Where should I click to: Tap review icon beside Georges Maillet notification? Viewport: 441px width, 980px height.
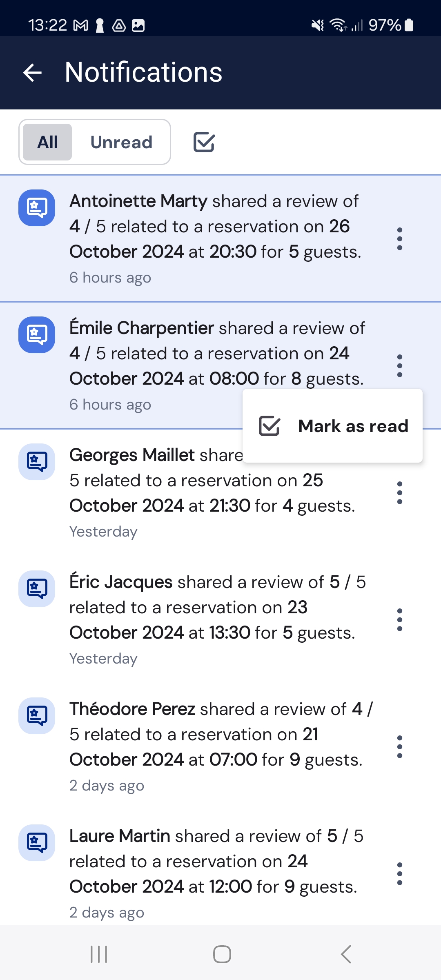pyautogui.click(x=37, y=462)
